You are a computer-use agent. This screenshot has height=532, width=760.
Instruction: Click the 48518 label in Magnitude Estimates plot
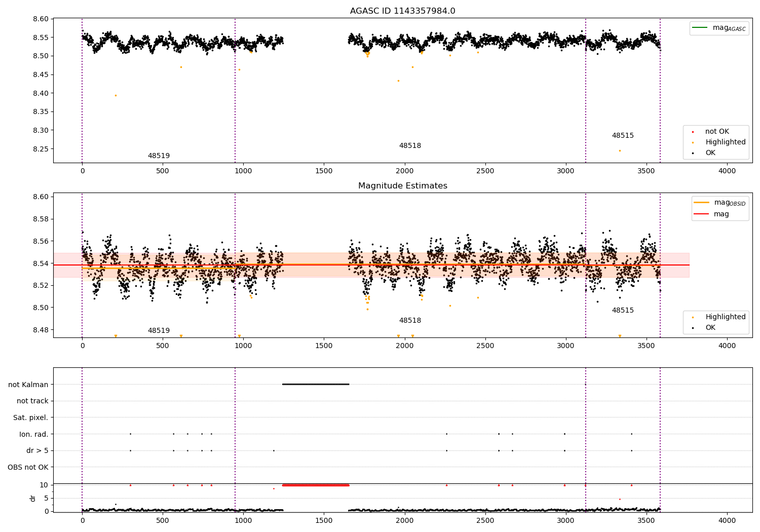410,321
